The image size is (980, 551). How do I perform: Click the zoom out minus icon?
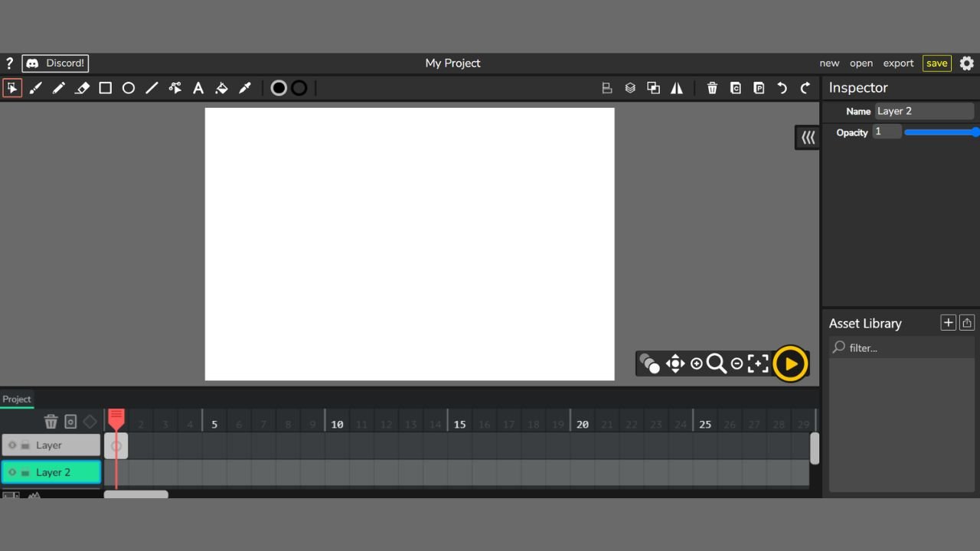(737, 364)
